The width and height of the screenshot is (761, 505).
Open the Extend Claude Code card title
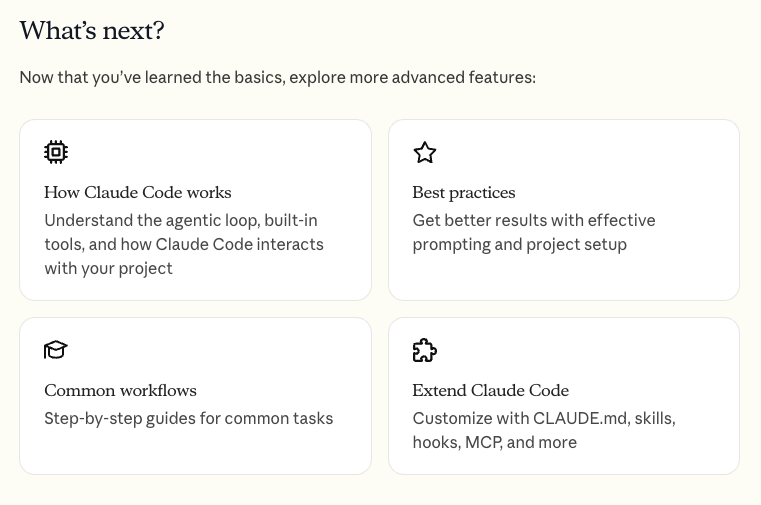491,391
